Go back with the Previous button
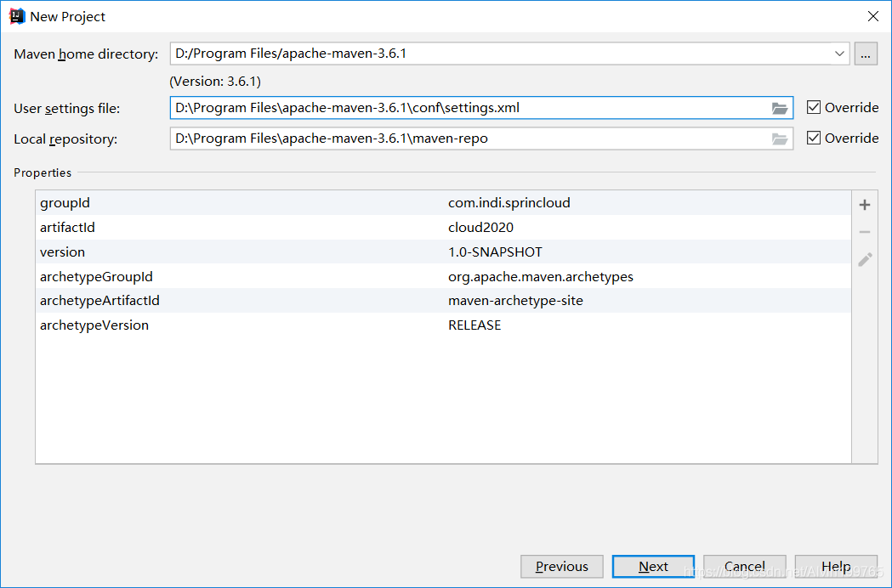892x588 pixels. [561, 567]
